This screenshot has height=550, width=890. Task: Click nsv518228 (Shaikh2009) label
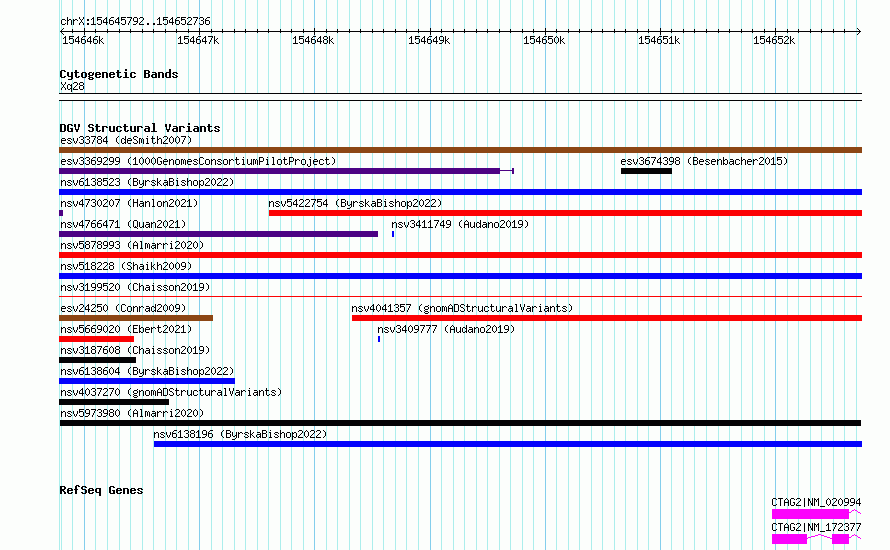[126, 266]
